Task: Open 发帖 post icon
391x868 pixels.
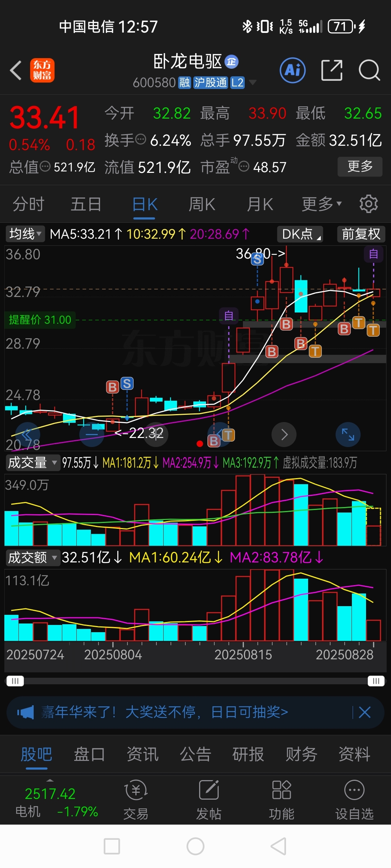Action: [209, 800]
